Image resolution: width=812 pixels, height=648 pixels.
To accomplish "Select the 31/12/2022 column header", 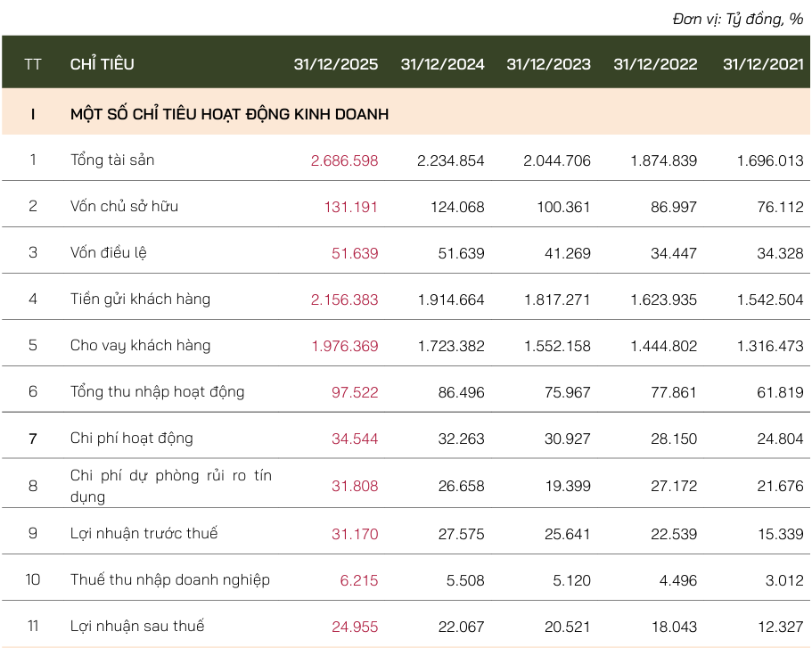I will coord(655,64).
